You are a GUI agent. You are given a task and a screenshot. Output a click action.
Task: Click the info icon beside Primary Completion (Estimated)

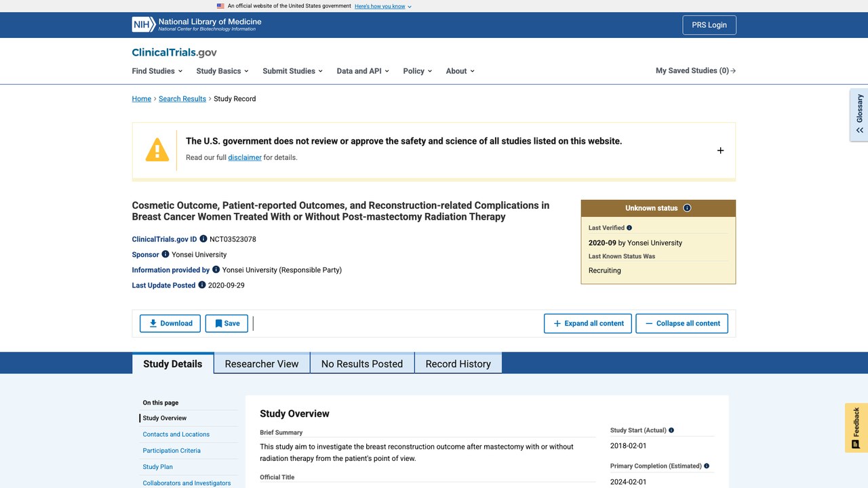pos(707,466)
